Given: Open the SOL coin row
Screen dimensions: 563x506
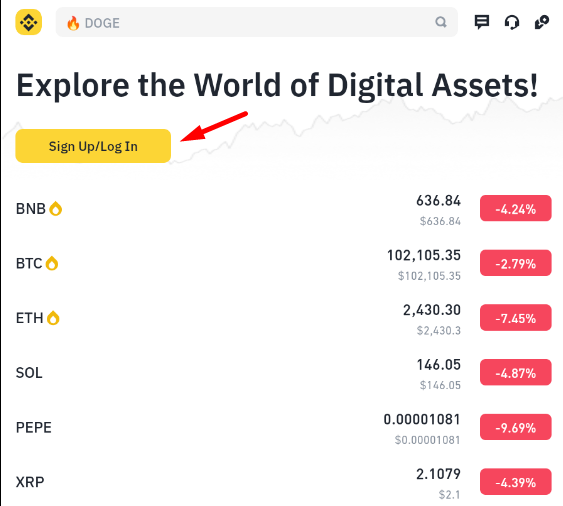Looking at the screenshot, I should coord(283,373).
